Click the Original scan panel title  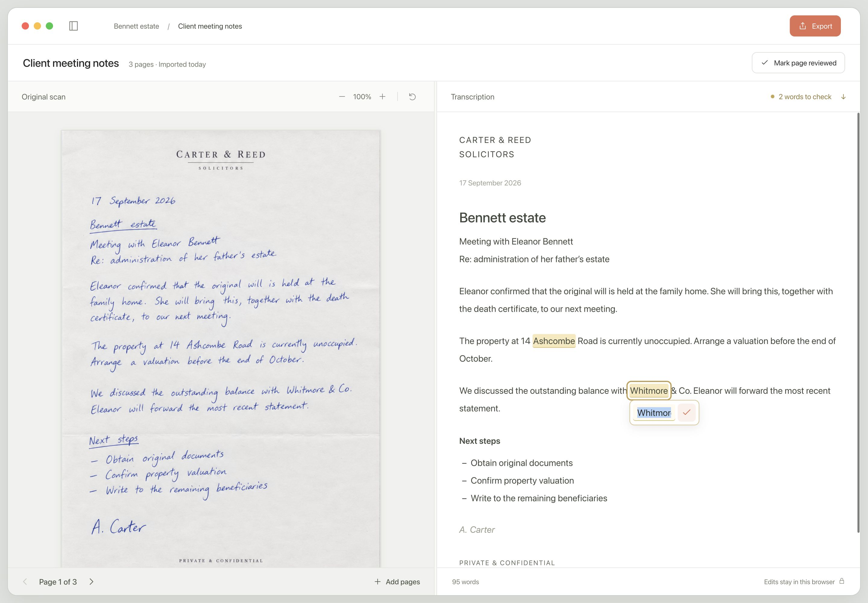tap(43, 97)
